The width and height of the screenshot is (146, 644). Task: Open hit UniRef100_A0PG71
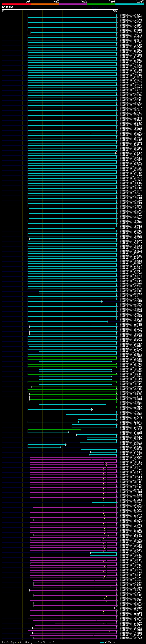[x=131, y=35]
